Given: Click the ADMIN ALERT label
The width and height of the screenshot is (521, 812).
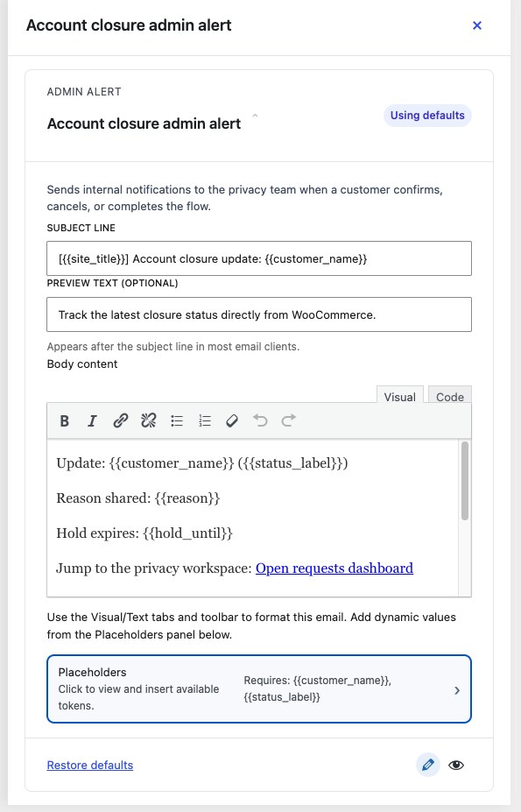Looking at the screenshot, I should pos(84,92).
